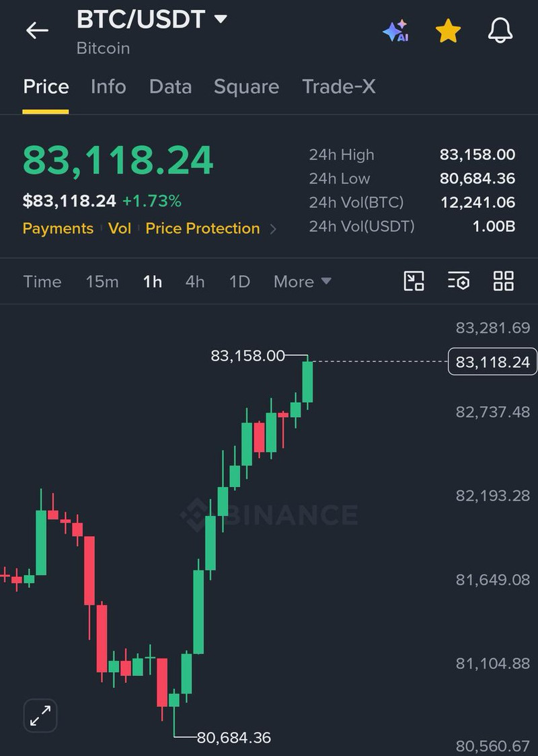Toggle the yellow favorite star

coord(448,31)
